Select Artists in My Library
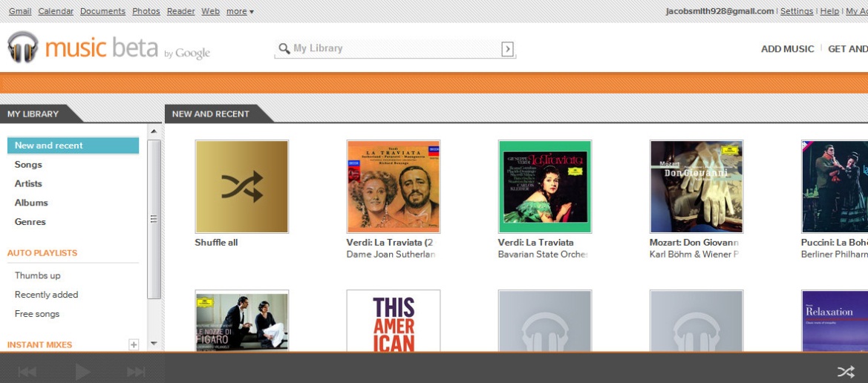 [28, 184]
